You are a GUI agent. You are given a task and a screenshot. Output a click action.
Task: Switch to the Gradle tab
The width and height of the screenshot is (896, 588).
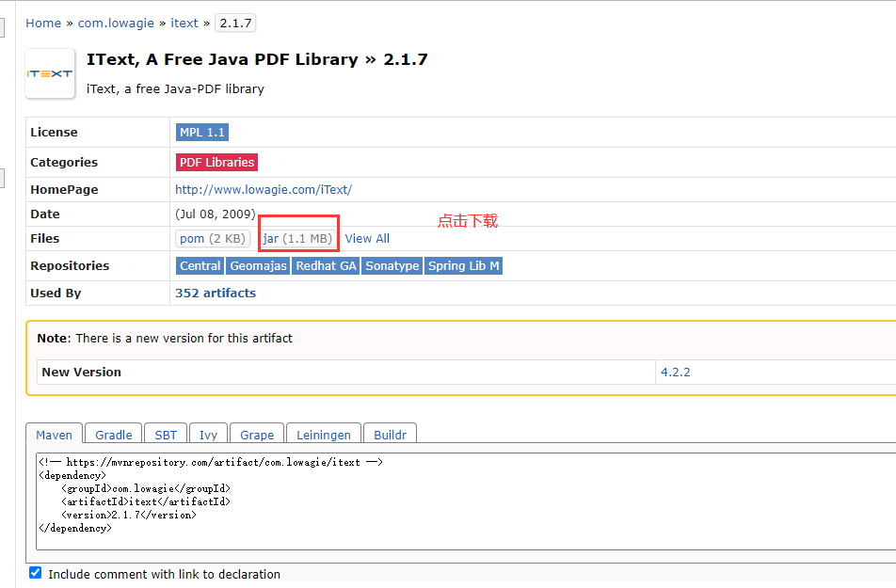pos(112,435)
